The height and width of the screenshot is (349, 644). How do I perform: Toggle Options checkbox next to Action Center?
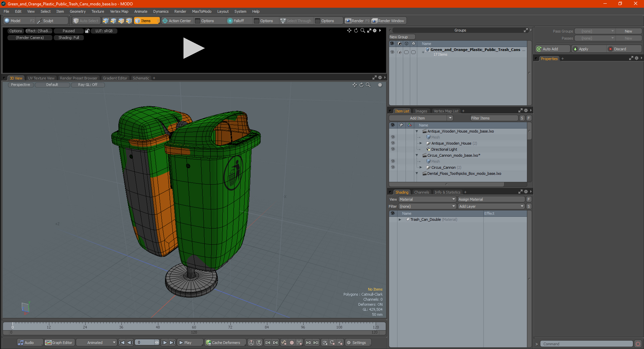tap(198, 21)
